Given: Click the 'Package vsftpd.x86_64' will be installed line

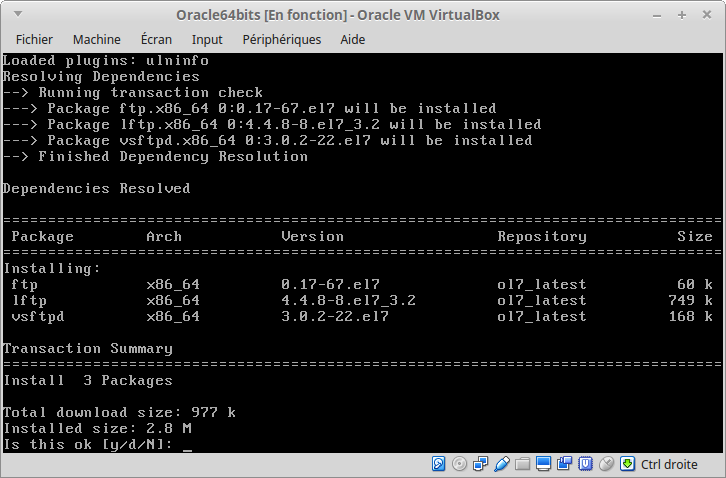Looking at the screenshot, I should coord(268,140).
